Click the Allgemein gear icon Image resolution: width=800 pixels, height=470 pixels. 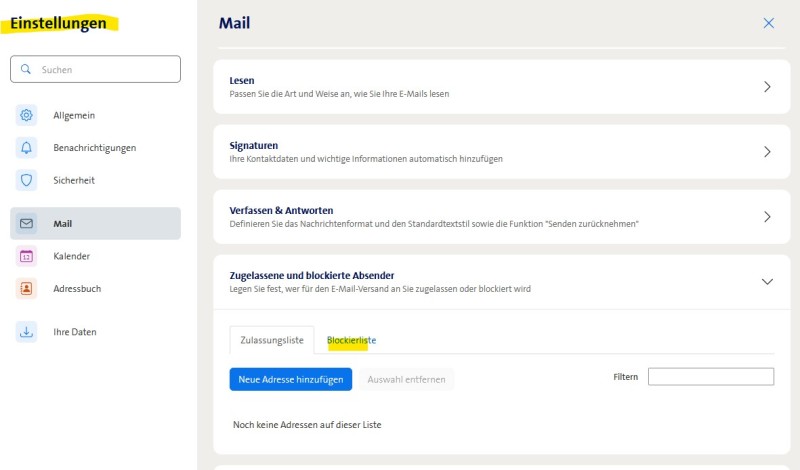[x=27, y=115]
